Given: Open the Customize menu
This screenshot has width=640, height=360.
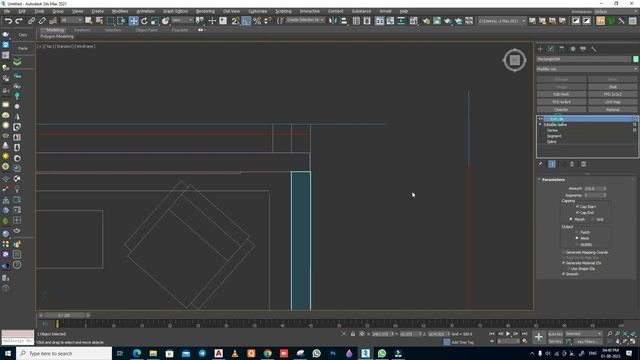Looking at the screenshot, I should coord(258,11).
